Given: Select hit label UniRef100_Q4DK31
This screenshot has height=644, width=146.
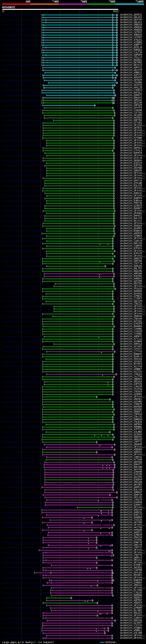Looking at the screenshot, I should (131, 512).
